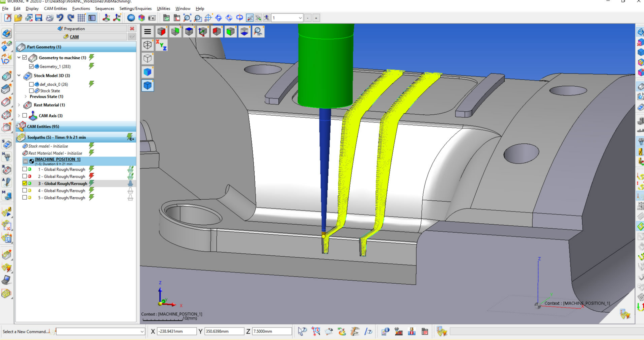The height and width of the screenshot is (340, 644).
Task: Check the def_stock_0 (26) checkbox
Action: 31,84
